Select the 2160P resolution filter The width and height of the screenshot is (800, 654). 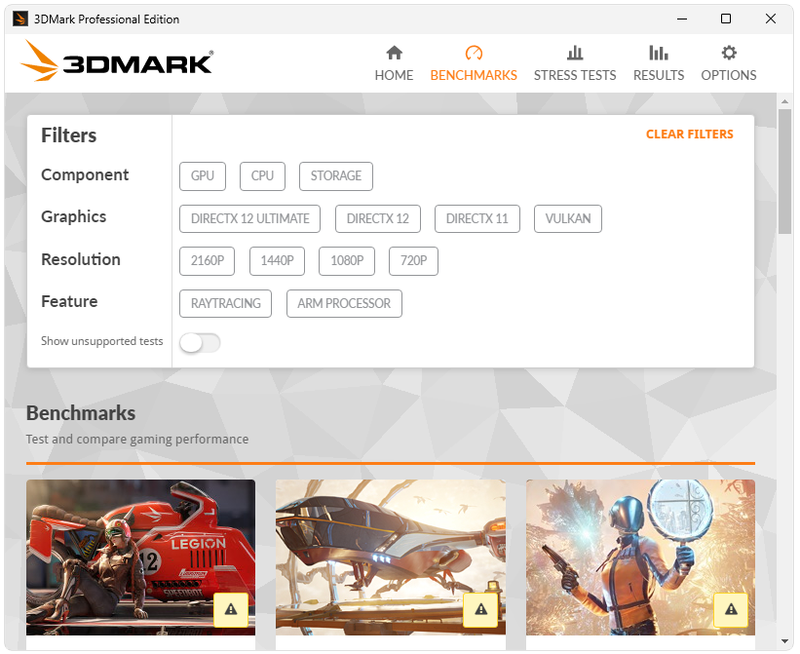point(207,261)
